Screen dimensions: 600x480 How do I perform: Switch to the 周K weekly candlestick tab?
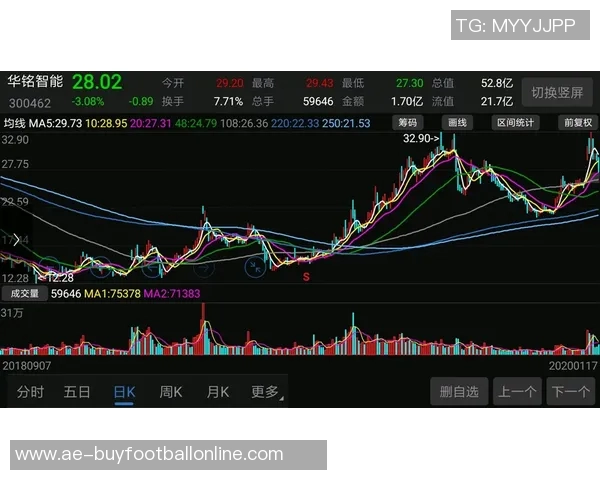coord(171,392)
